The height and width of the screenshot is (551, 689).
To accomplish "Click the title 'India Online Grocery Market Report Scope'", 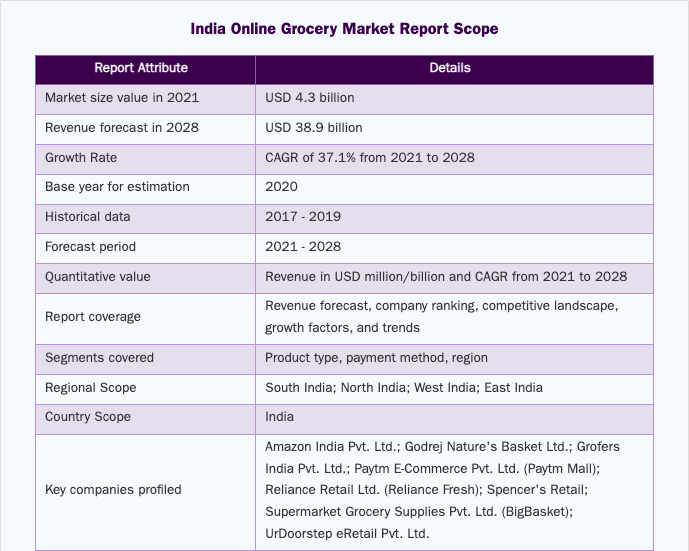I will coord(344,29).
